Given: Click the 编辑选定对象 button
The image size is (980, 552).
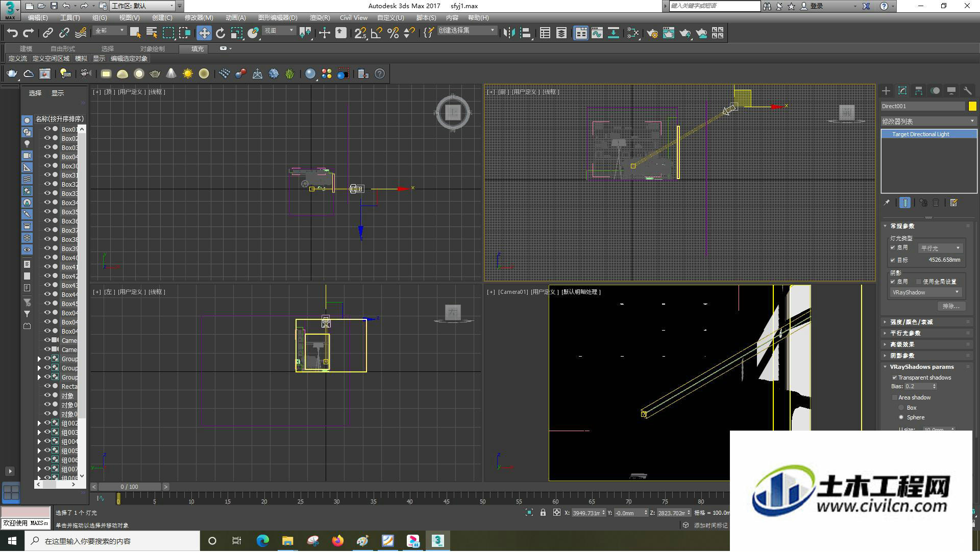Looking at the screenshot, I should coord(129,59).
